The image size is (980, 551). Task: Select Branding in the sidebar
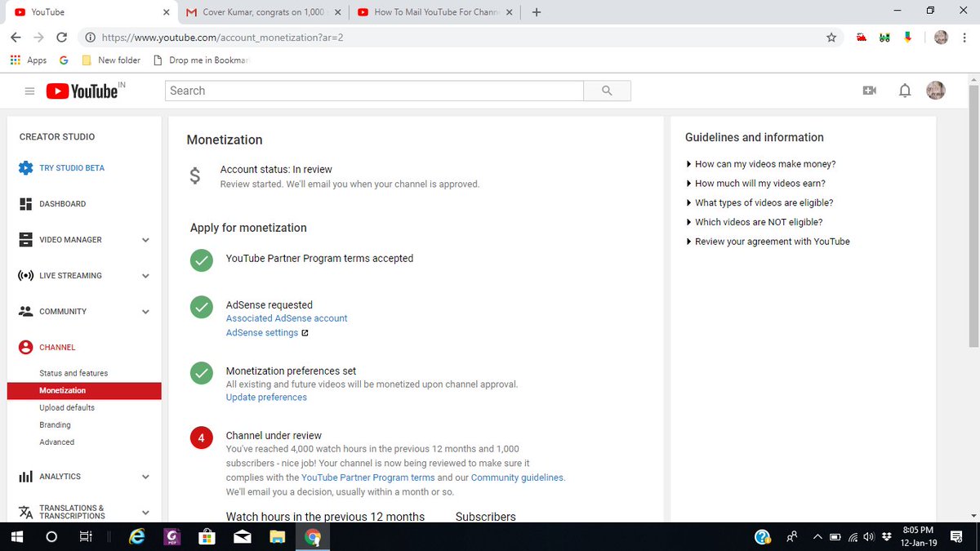(x=55, y=425)
